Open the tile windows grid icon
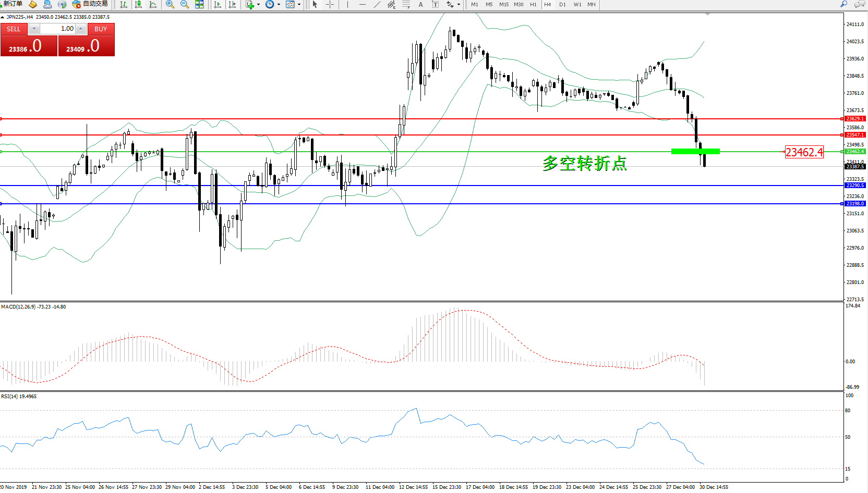Image resolution: width=868 pixels, height=493 pixels. click(199, 5)
